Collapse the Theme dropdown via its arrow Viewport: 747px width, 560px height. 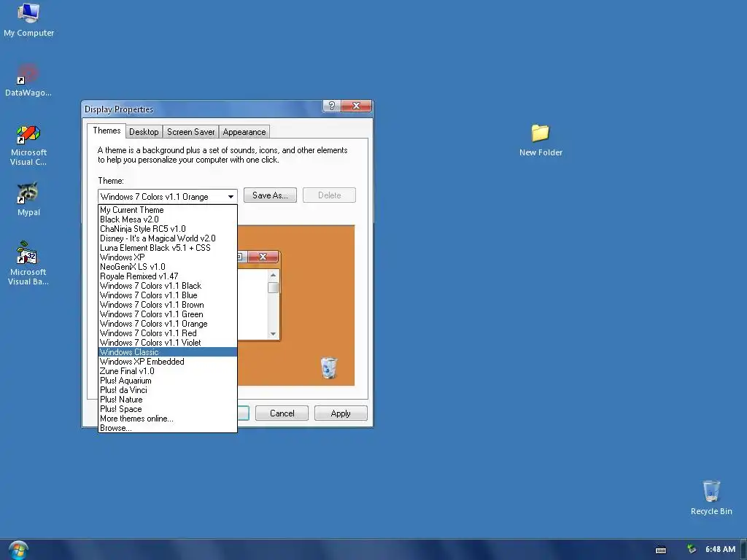[231, 197]
